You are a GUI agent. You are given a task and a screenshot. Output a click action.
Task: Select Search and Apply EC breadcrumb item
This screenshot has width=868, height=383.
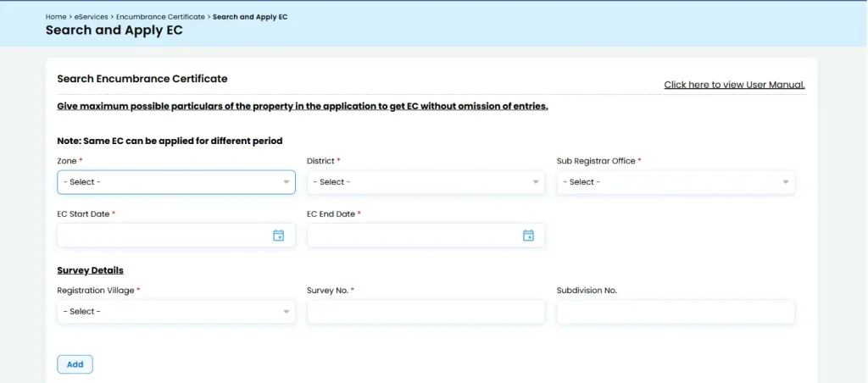pos(250,17)
